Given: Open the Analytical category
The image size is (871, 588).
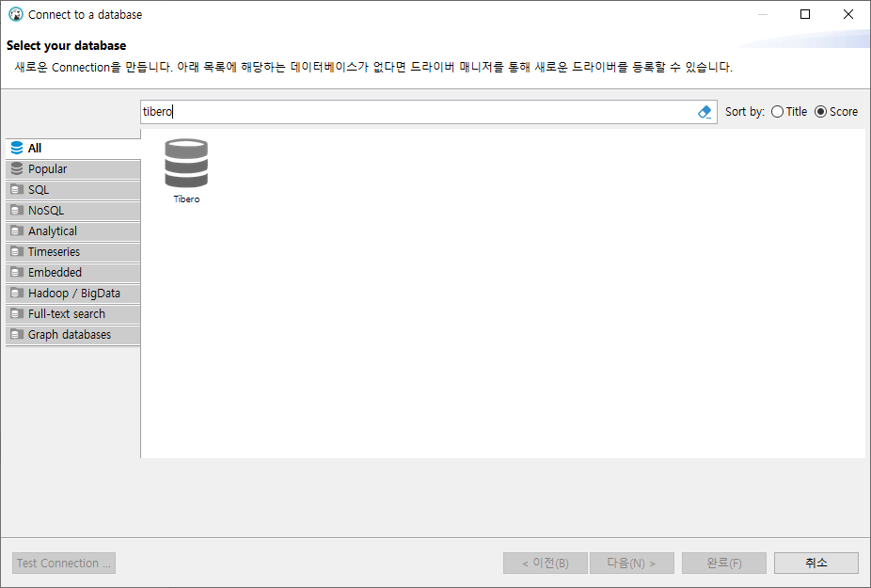Looking at the screenshot, I should (72, 231).
